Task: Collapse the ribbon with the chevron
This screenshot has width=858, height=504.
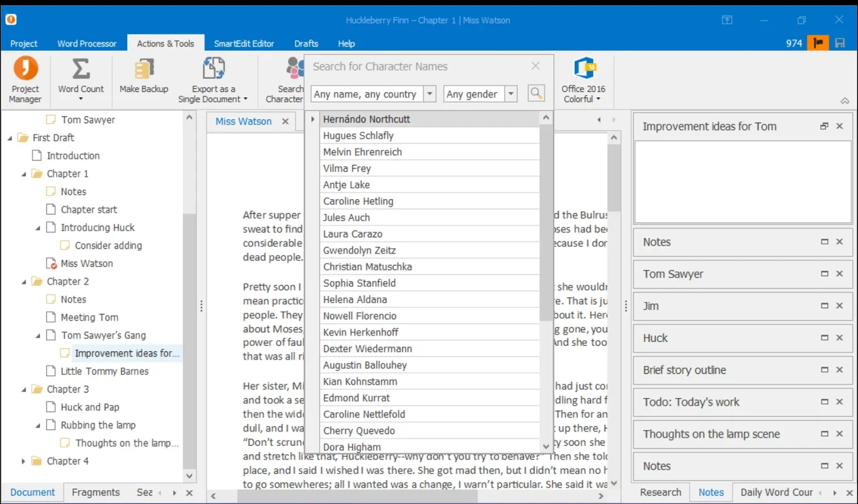Action: point(845,101)
